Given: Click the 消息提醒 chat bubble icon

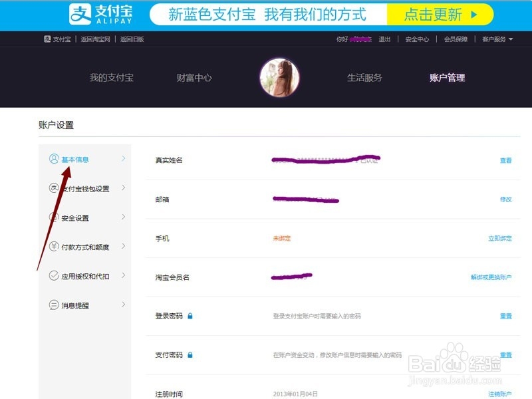Looking at the screenshot, I should click(54, 305).
